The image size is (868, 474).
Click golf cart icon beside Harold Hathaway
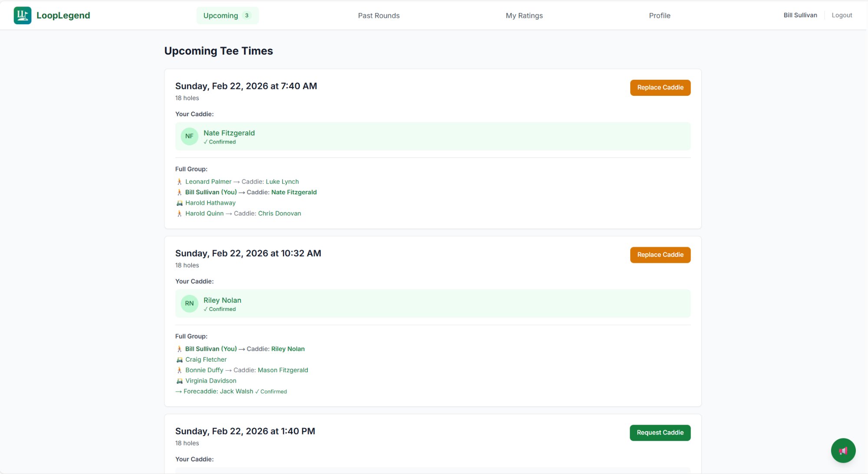tap(179, 203)
